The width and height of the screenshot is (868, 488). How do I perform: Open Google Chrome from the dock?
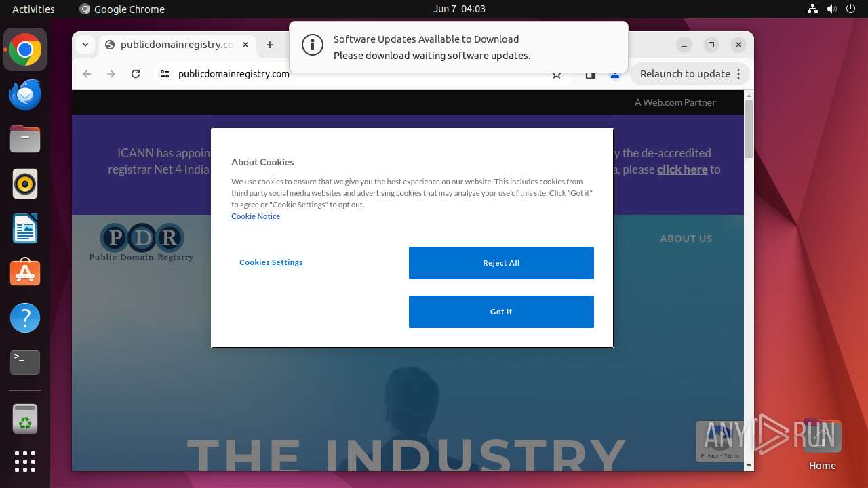25,49
